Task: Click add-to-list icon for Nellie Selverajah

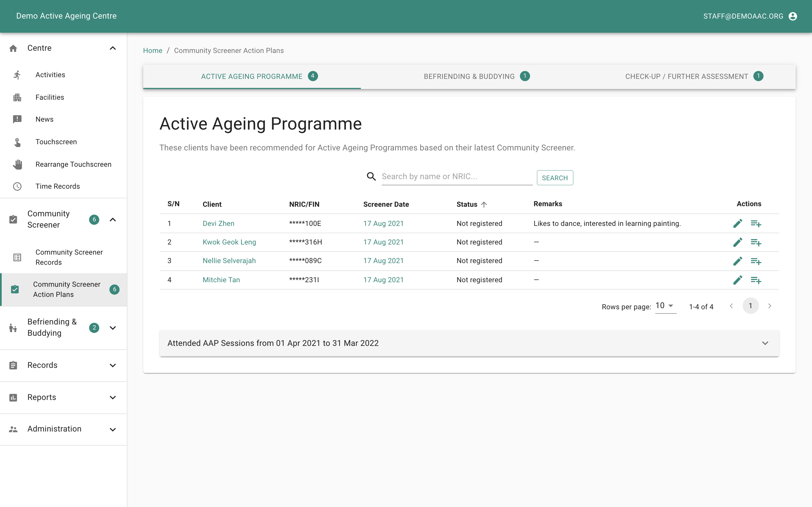Action: (x=756, y=261)
